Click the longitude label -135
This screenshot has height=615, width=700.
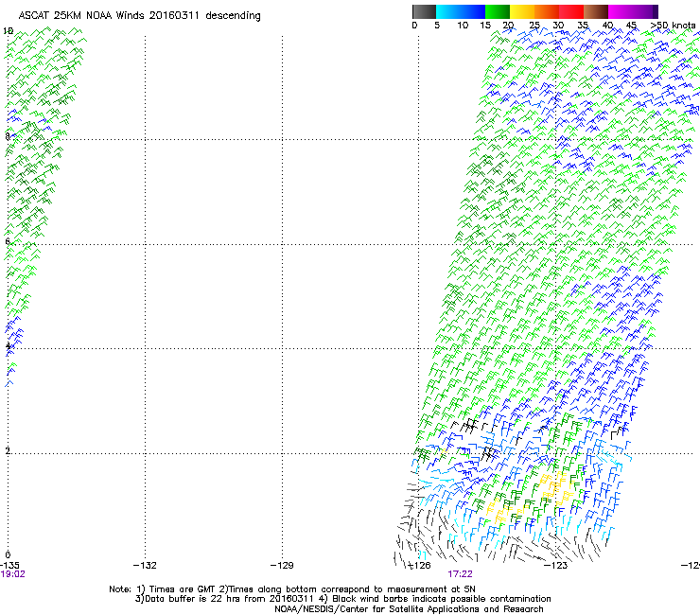click(x=9, y=566)
